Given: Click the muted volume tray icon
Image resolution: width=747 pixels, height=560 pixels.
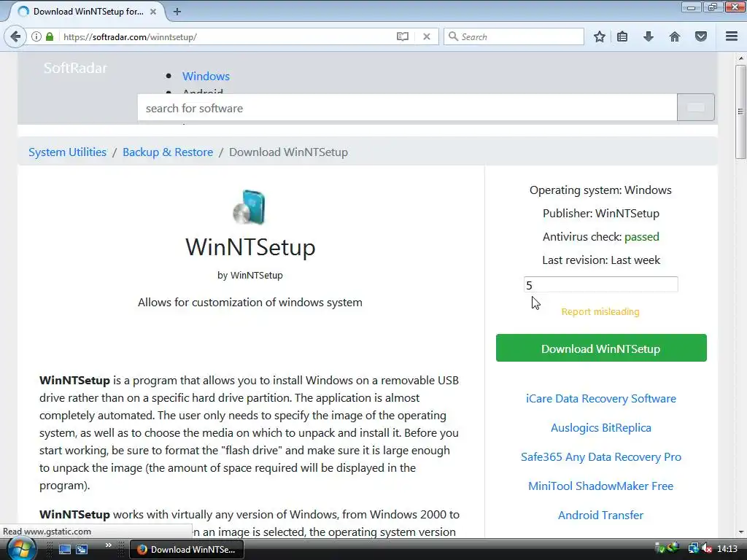Looking at the screenshot, I should click(x=707, y=549).
